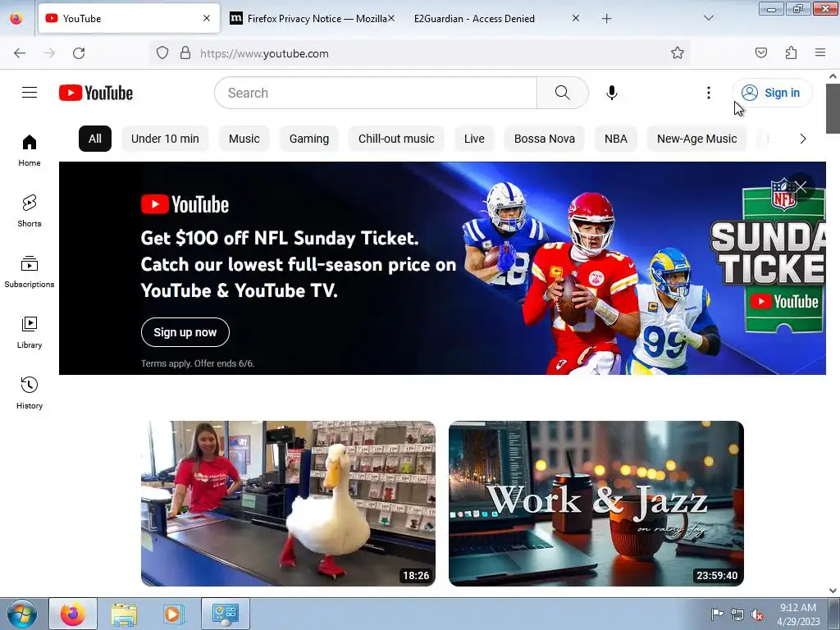Image resolution: width=840 pixels, height=630 pixels.
Task: Click the YouTube logo
Action: coord(96,93)
